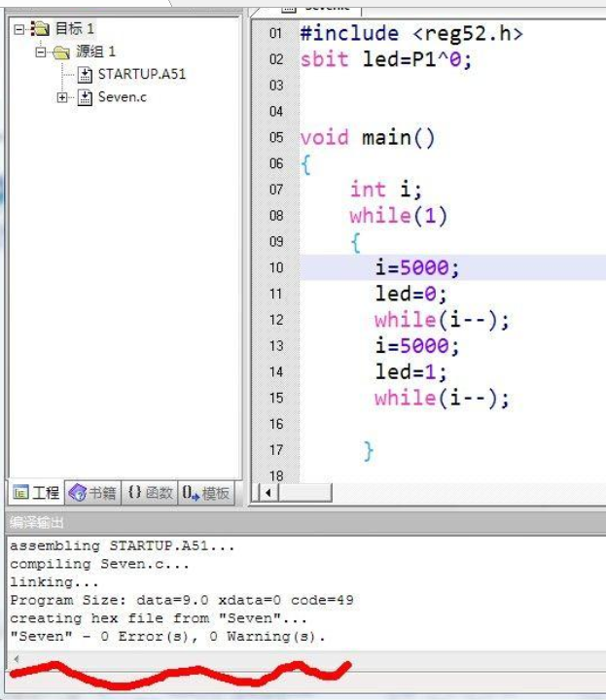Click the 0 Error(s) output line
The width and height of the screenshot is (606, 700).
click(x=167, y=636)
